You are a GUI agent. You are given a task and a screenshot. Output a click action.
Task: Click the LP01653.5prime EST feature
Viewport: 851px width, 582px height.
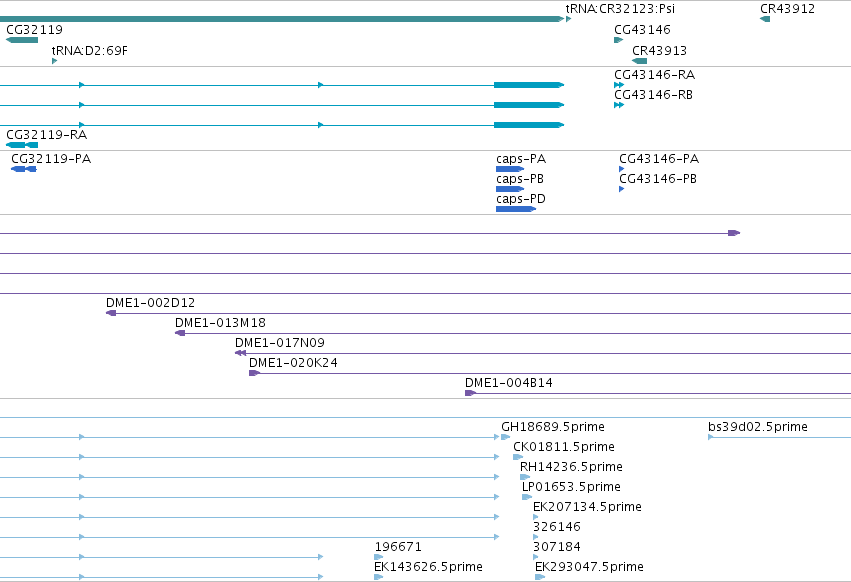[x=526, y=497]
